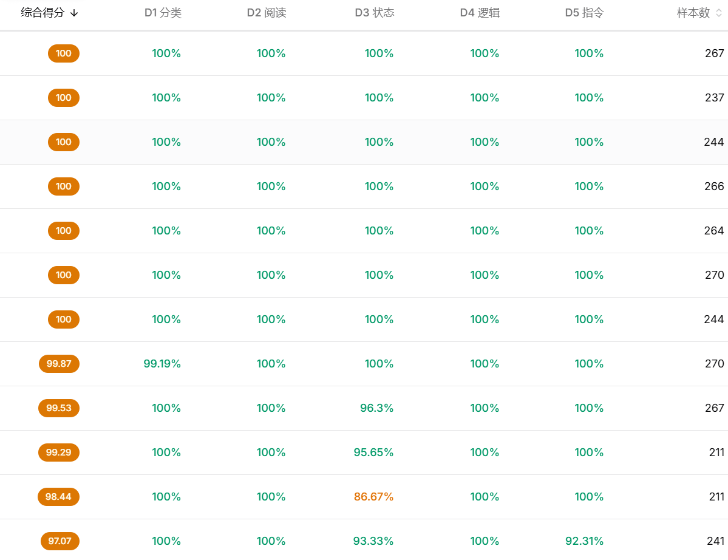Select the 98.44 score badge

[58, 497]
